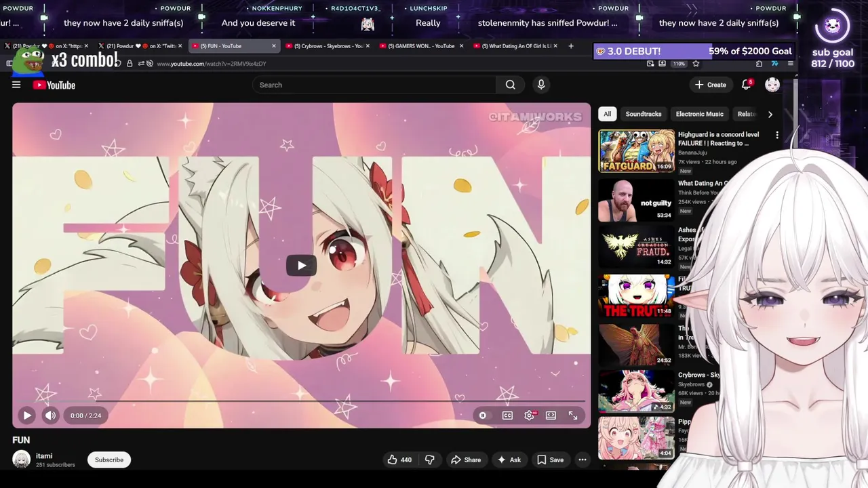Switch to What Dating An OF Girl tab
Screen dimensions: 868x488
pyautogui.click(x=517, y=46)
